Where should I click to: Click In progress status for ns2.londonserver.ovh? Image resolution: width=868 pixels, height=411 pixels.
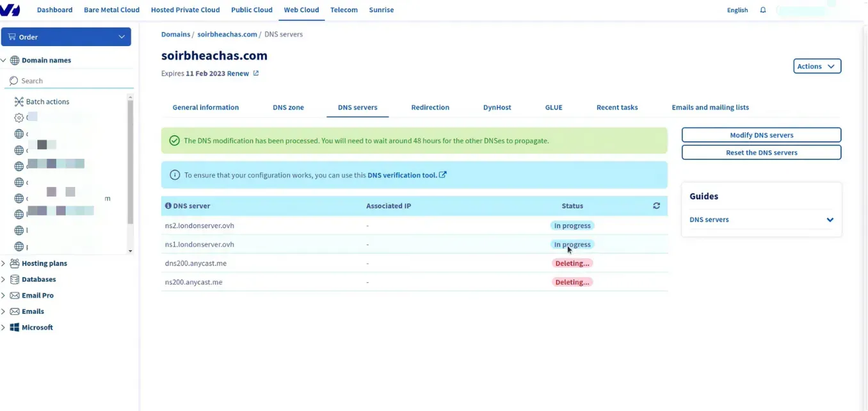[572, 225]
